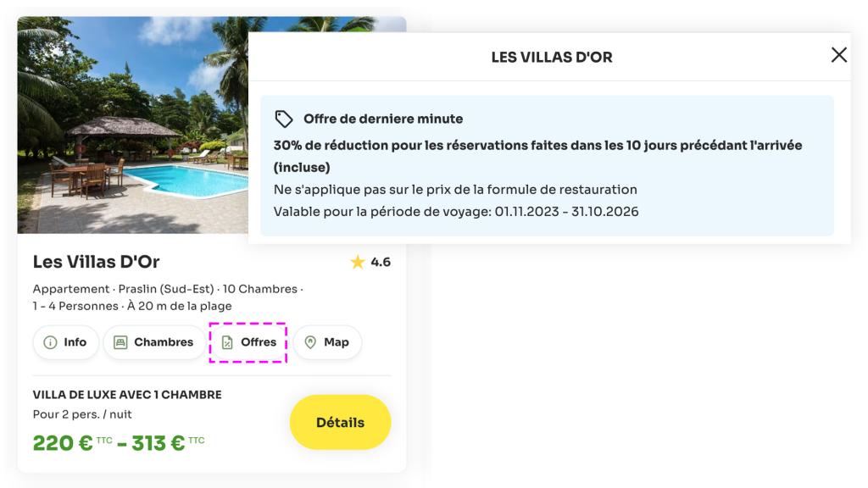
Task: Click the info circle icon
Action: pyautogui.click(x=50, y=342)
